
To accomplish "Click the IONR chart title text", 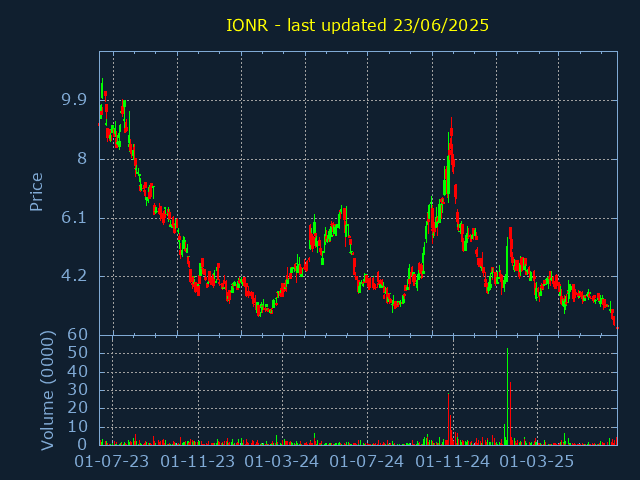I will (x=357, y=25).
